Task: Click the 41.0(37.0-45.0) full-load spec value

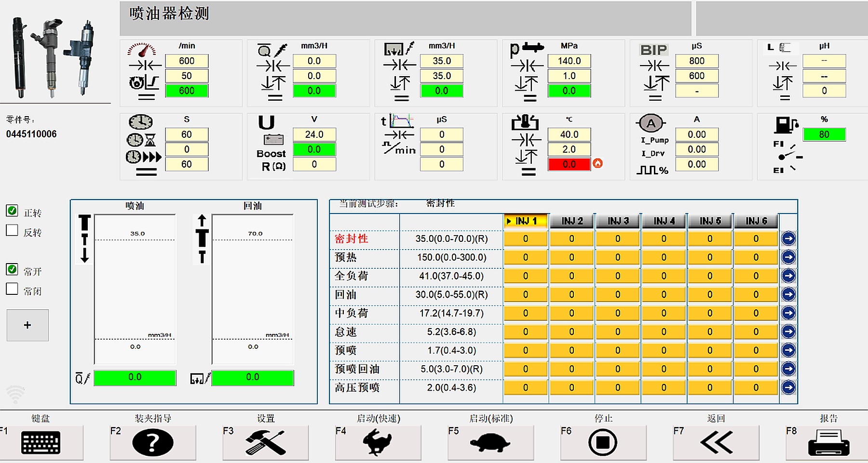Action: coord(451,276)
